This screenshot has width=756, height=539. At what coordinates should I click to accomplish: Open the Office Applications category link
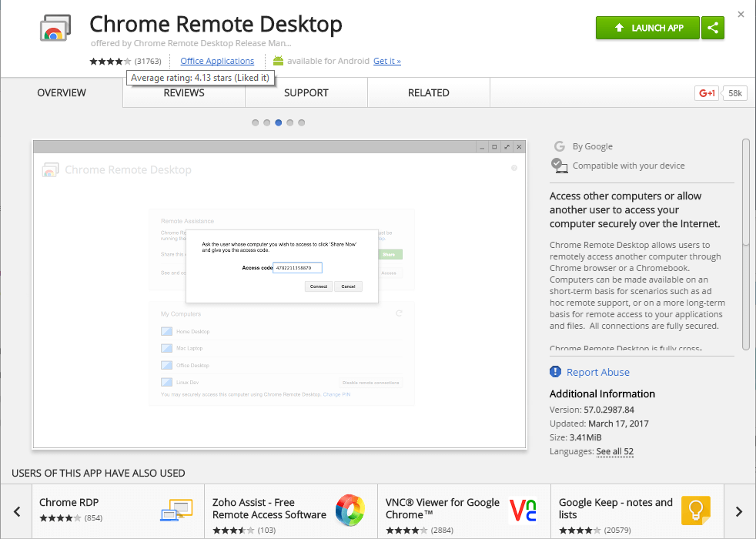tap(217, 61)
